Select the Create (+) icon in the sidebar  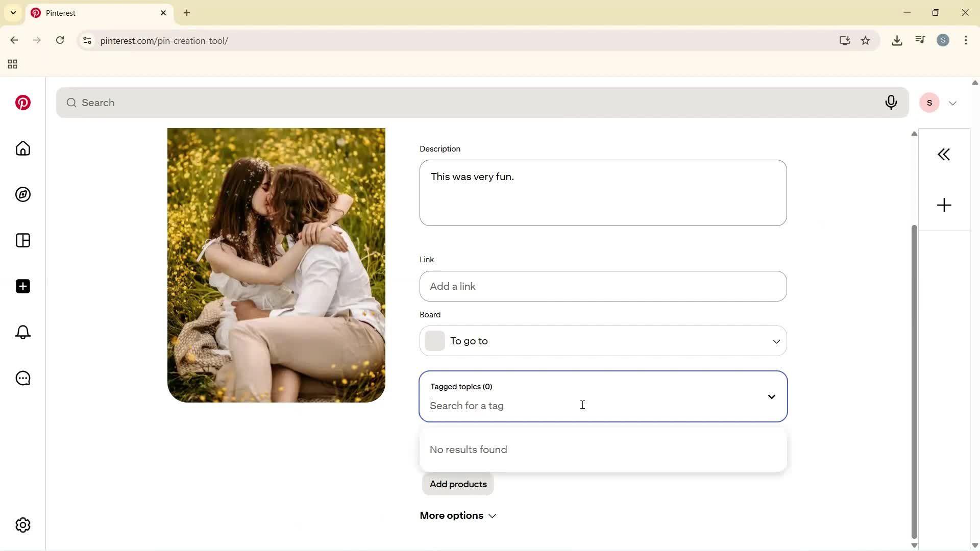click(x=22, y=286)
